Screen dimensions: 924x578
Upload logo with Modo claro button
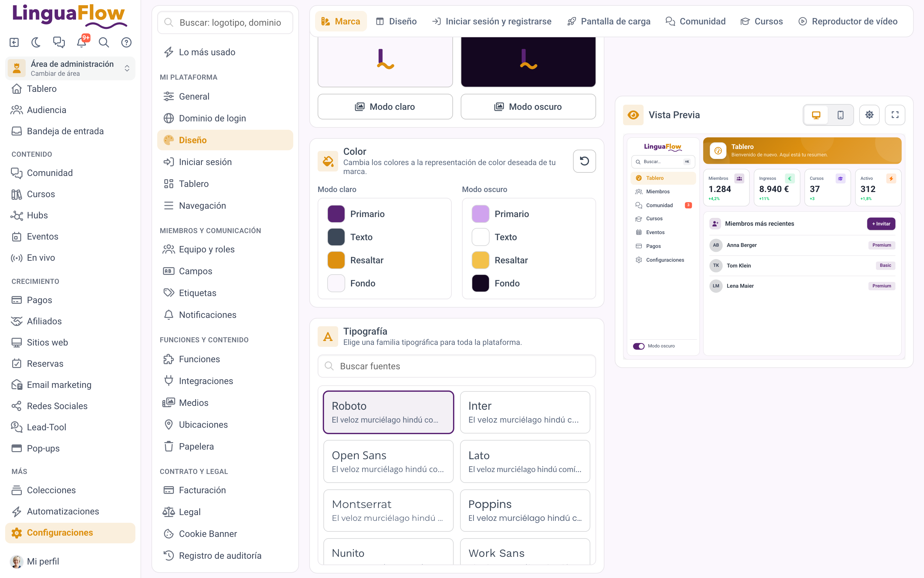coord(385,107)
